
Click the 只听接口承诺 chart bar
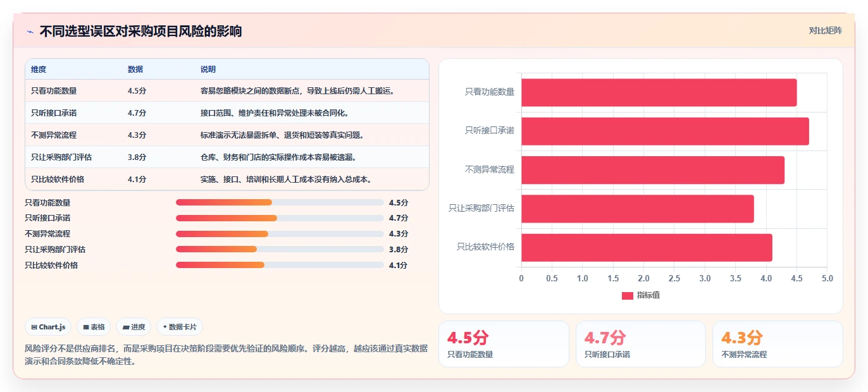point(665,131)
